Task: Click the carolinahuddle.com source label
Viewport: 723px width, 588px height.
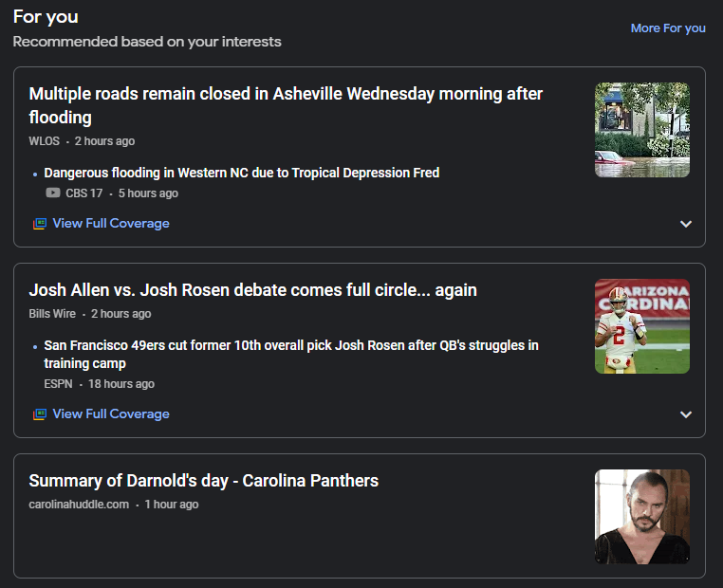Action: tap(79, 505)
